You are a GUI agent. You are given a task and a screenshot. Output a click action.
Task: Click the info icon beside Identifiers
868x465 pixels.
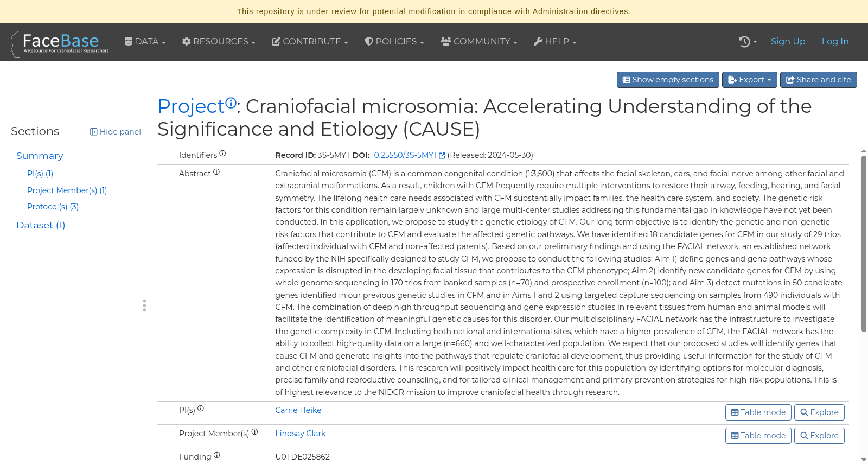[222, 154]
